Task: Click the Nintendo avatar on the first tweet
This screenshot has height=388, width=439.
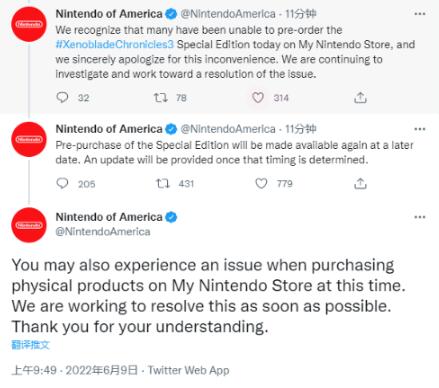Action: (x=29, y=24)
